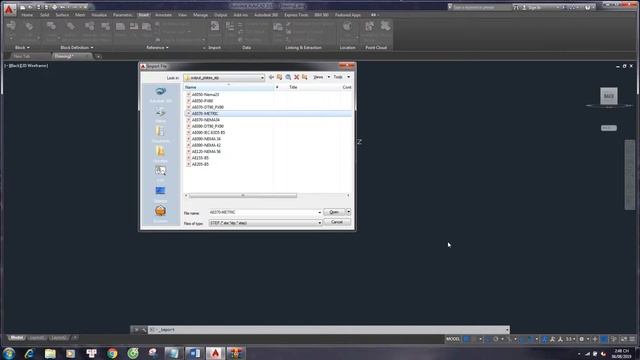Click the Windows Start button
Viewport: 640px width, 360px height.
[9, 353]
